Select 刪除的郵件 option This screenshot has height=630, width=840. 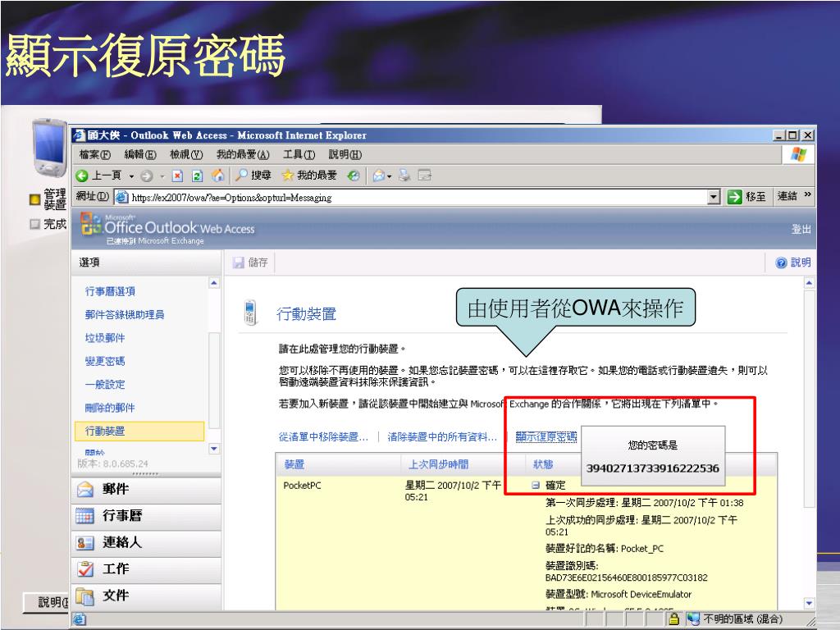click(x=110, y=408)
